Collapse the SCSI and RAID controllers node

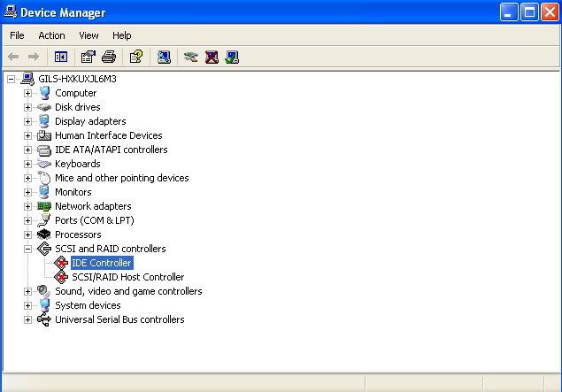coord(27,249)
